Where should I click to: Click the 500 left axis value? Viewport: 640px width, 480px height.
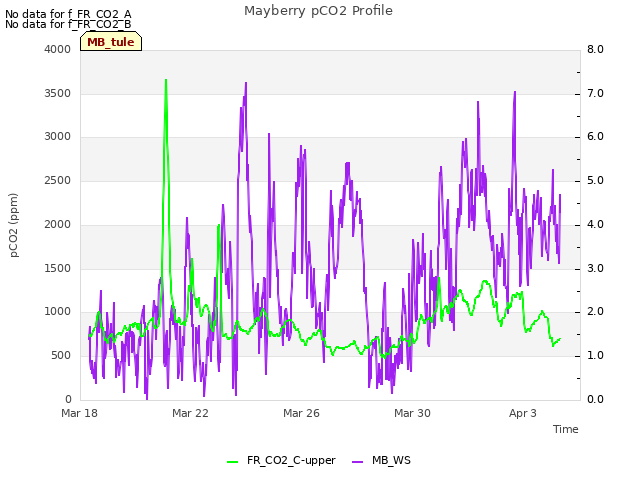61,356
